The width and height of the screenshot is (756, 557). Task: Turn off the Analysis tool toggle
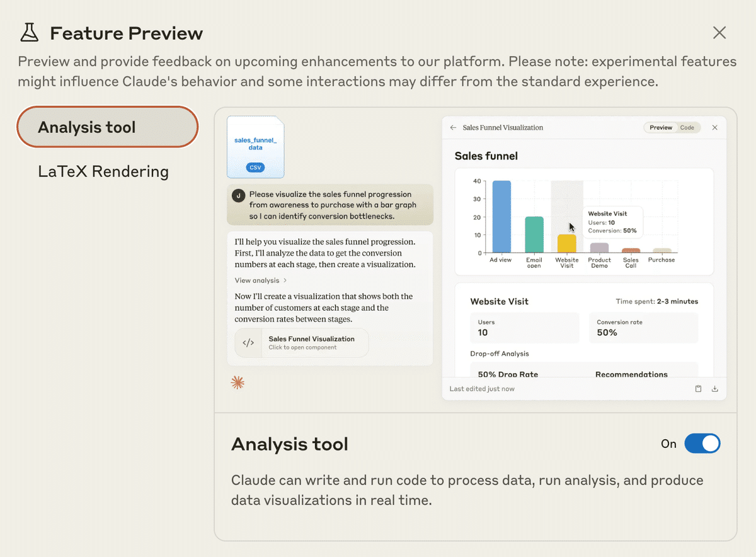702,444
